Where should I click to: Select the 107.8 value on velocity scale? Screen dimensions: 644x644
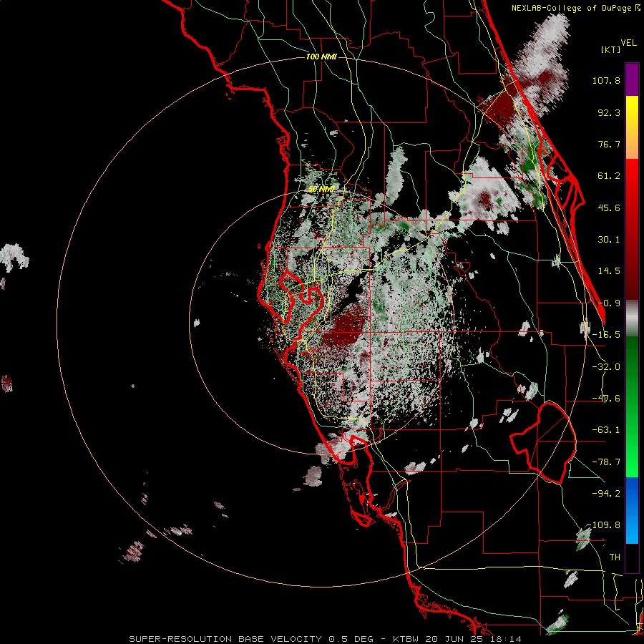coord(606,80)
